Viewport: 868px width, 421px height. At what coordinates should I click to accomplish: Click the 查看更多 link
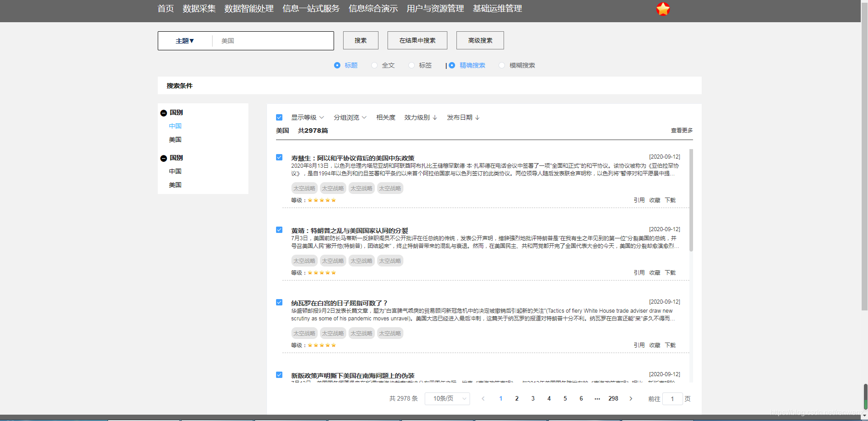click(x=682, y=131)
